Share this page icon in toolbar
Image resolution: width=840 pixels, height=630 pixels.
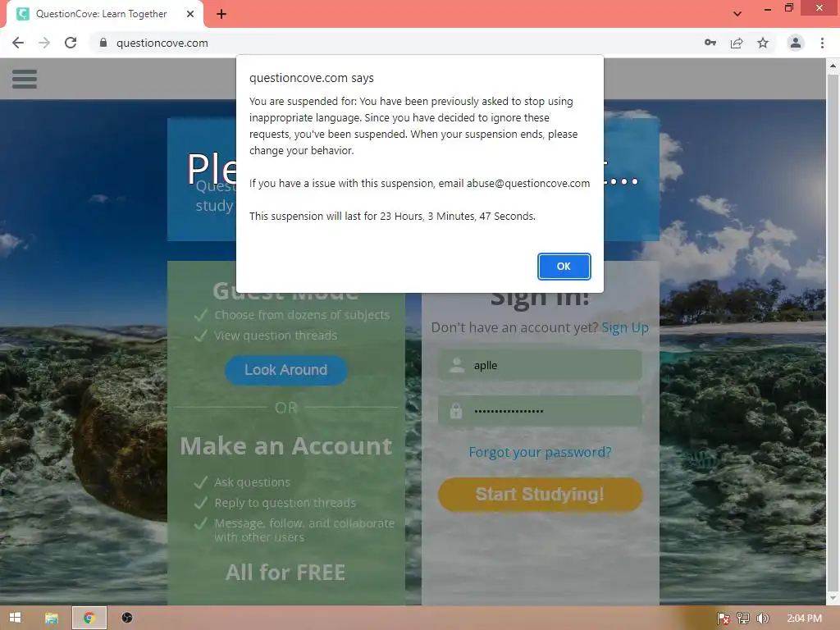click(737, 43)
